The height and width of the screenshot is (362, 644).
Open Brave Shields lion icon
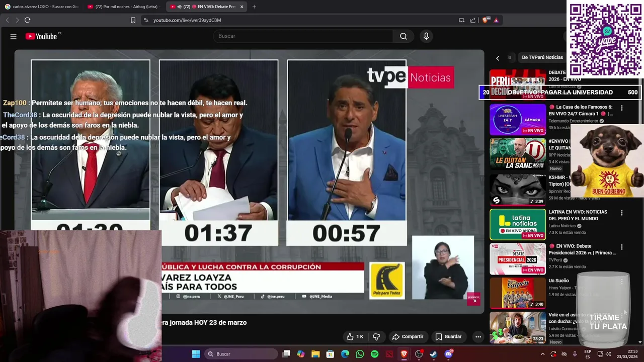(x=485, y=20)
